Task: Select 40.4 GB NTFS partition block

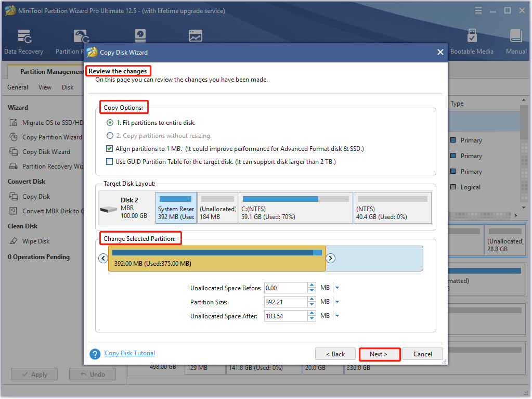Action: point(393,208)
